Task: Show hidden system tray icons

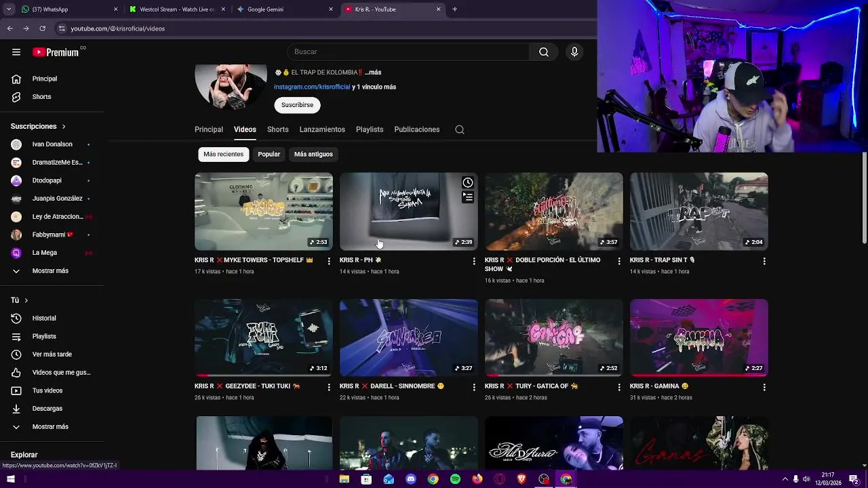Action: click(785, 479)
